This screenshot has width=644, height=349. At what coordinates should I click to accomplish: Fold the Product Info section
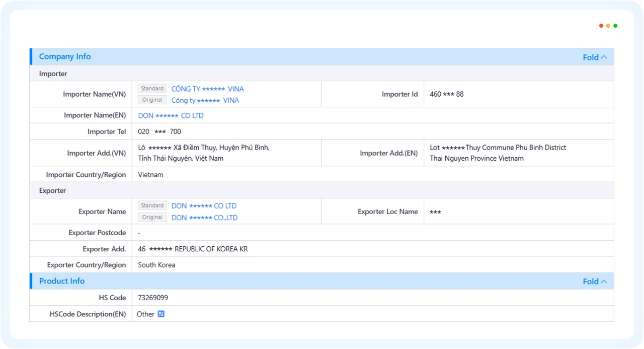595,281
